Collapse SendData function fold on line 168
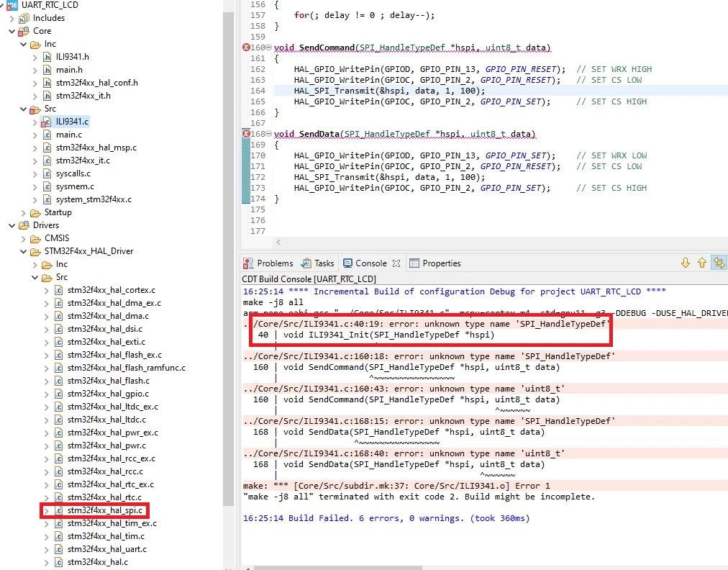Viewport: 728px width, 570px height. pos(268,134)
